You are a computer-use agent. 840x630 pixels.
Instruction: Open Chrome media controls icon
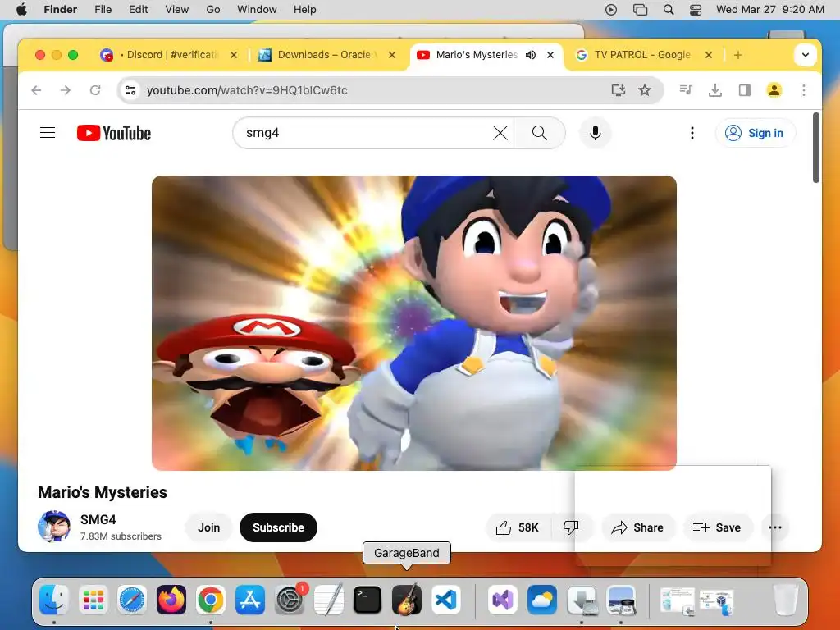pos(686,90)
